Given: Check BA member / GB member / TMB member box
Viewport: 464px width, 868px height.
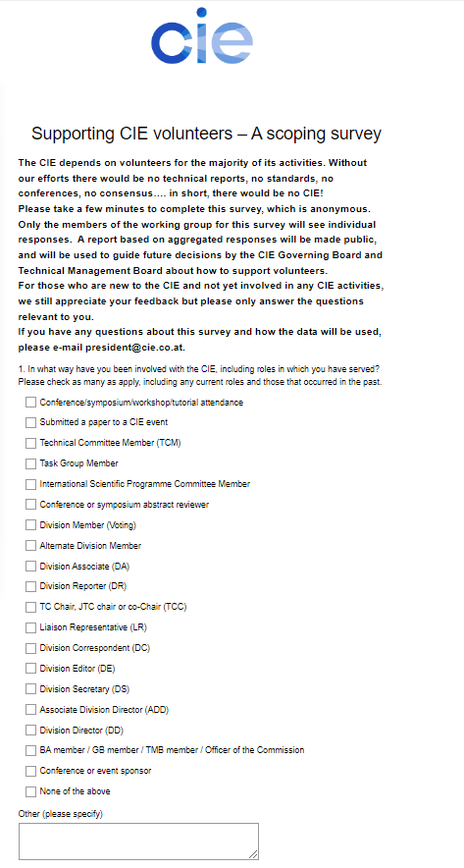Looking at the screenshot, I should point(30,750).
